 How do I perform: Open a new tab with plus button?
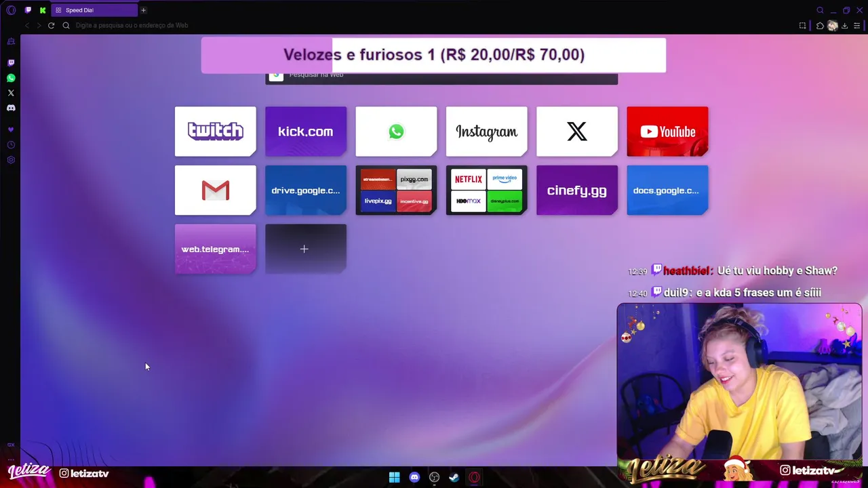(143, 10)
